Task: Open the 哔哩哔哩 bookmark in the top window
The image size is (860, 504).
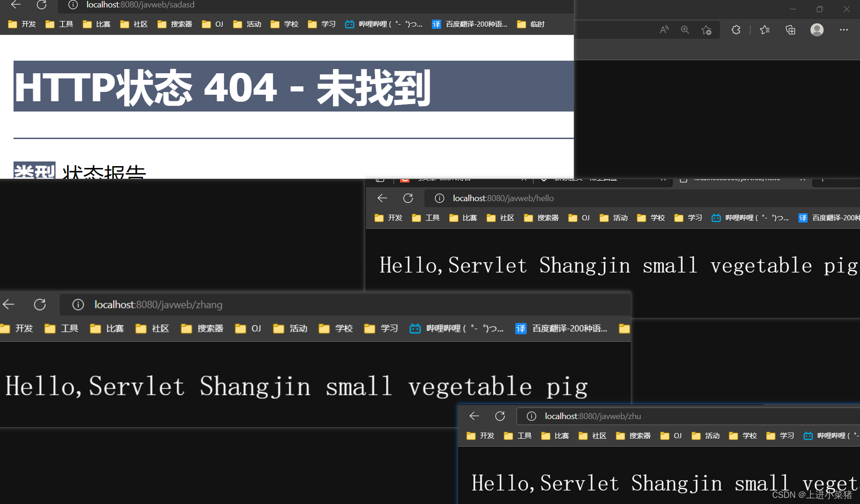Action: pyautogui.click(x=384, y=24)
